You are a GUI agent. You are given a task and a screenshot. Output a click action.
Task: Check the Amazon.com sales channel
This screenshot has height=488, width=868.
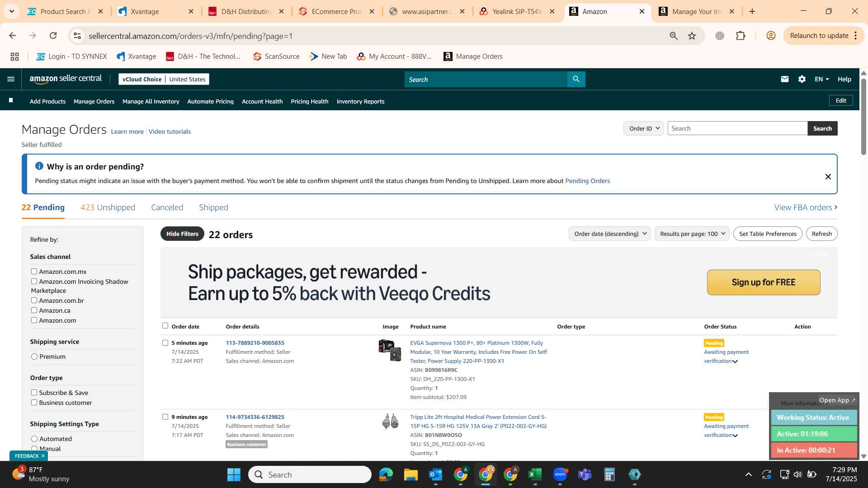coord(34,320)
